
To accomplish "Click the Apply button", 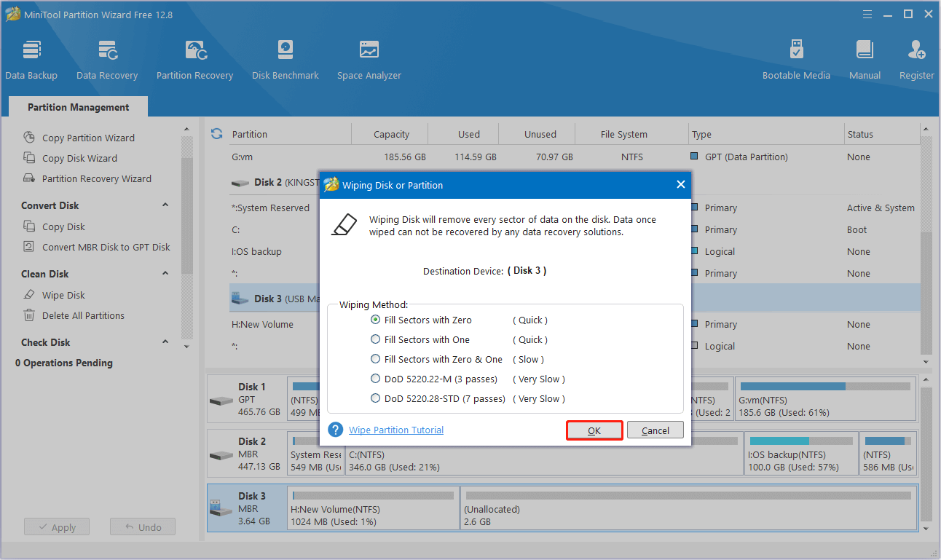I will (57, 527).
